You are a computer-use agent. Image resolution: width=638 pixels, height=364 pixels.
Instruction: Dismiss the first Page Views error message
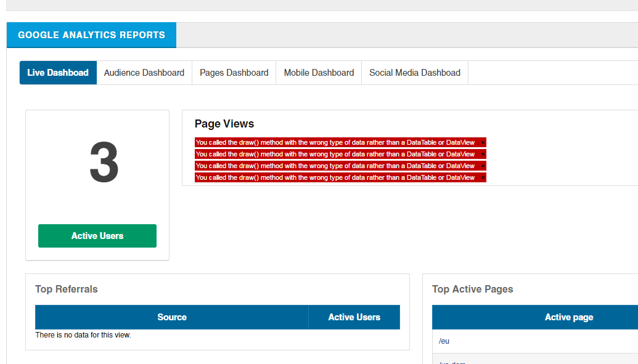(483, 142)
